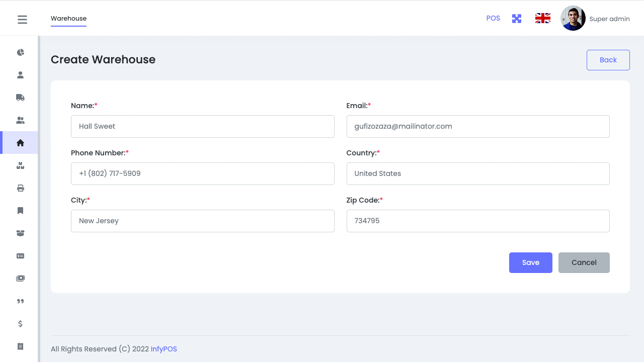Select the house warehouse icon
The image size is (644, 362).
click(20, 143)
